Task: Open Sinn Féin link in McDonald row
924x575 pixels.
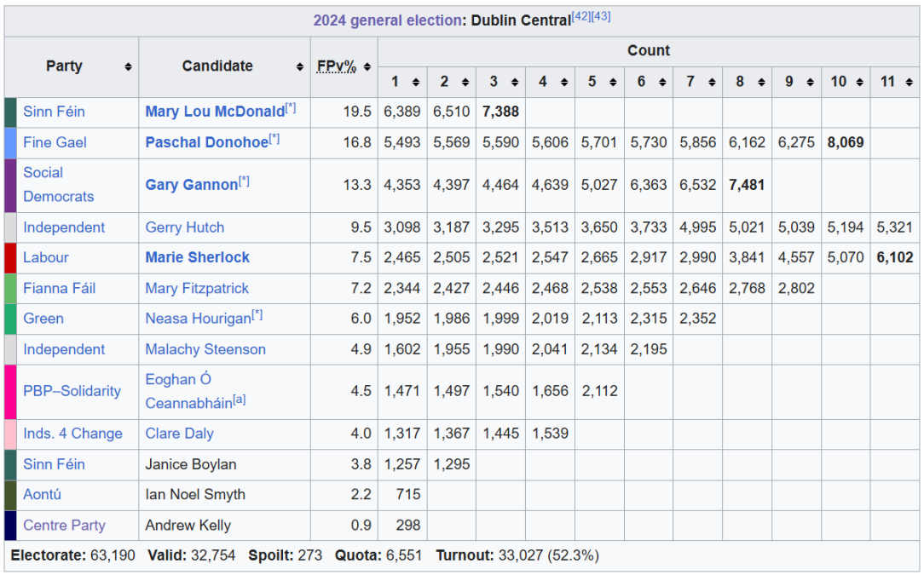Action: click(x=55, y=112)
